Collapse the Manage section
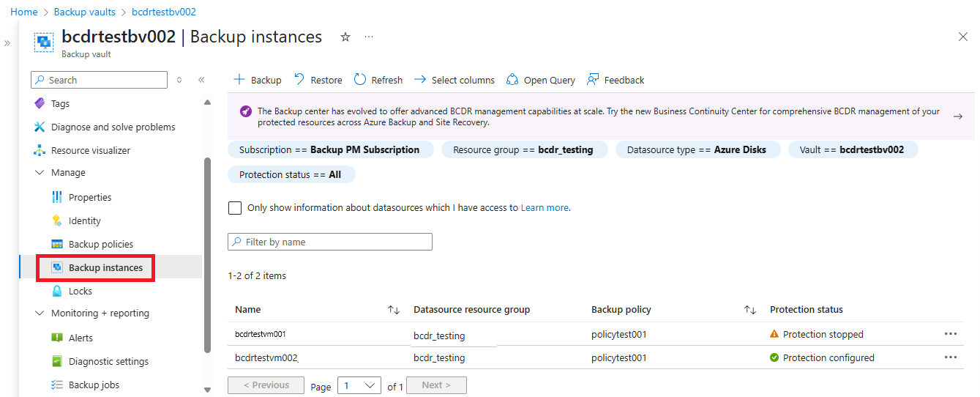Viewport: 980px width, 397px height. coord(40,173)
